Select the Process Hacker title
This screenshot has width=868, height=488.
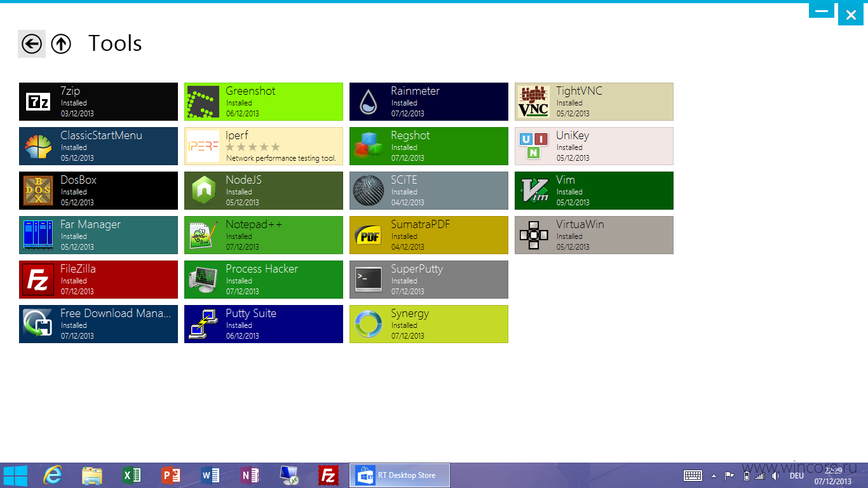tap(262, 269)
